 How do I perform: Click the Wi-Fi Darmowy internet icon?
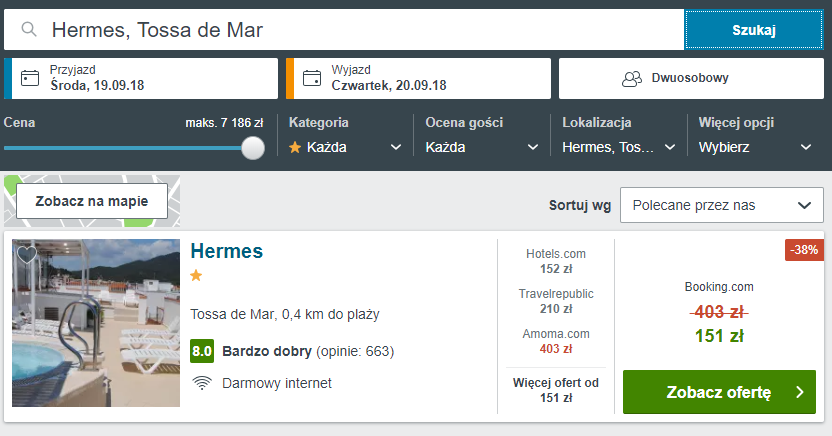pyautogui.click(x=202, y=383)
